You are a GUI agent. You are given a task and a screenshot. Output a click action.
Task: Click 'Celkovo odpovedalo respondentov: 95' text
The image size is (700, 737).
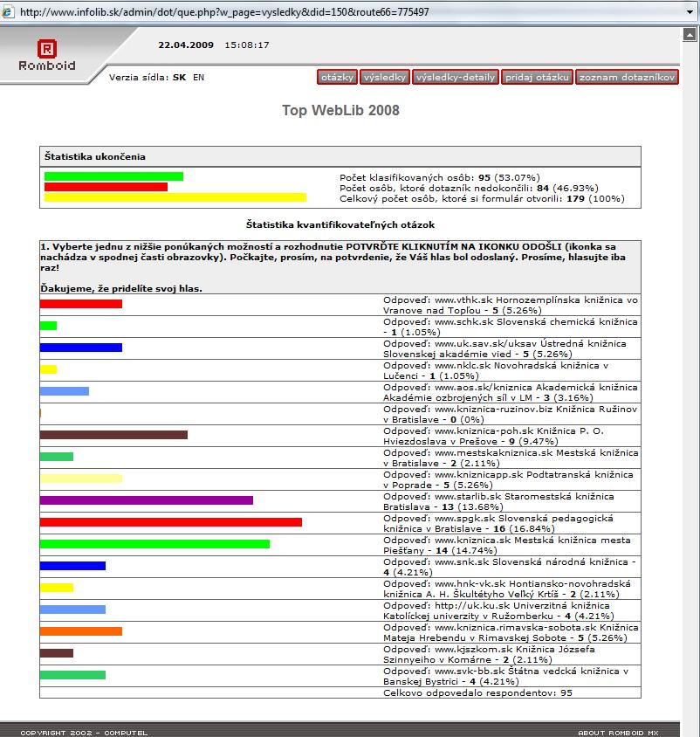[x=477, y=692]
